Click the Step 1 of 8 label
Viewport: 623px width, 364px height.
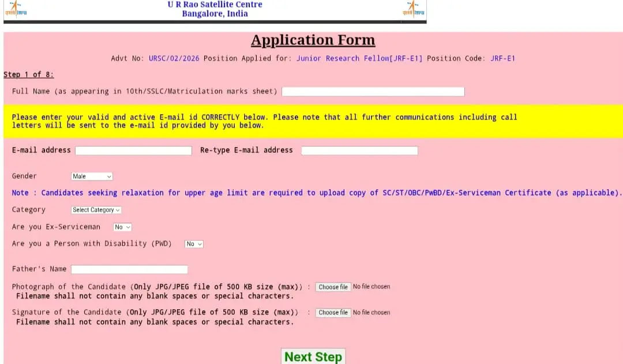click(29, 75)
